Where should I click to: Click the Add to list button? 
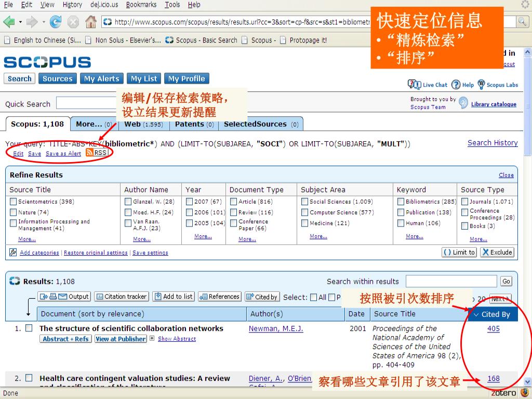(x=174, y=297)
